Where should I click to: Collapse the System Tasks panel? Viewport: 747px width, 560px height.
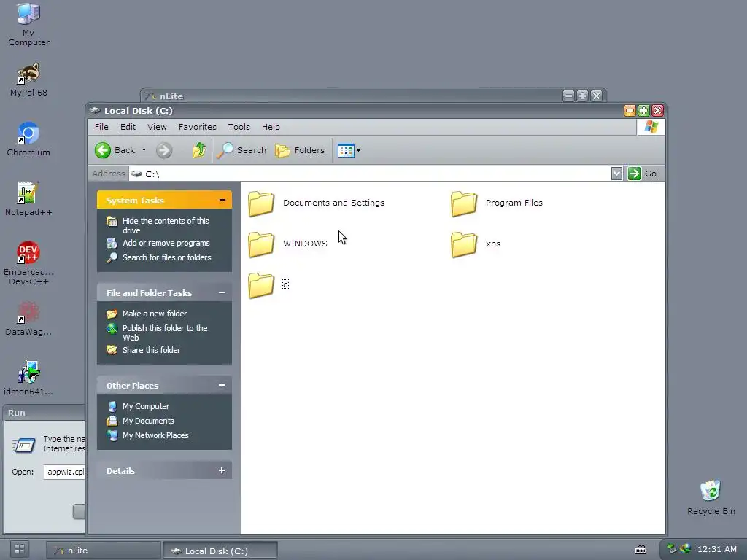click(222, 200)
